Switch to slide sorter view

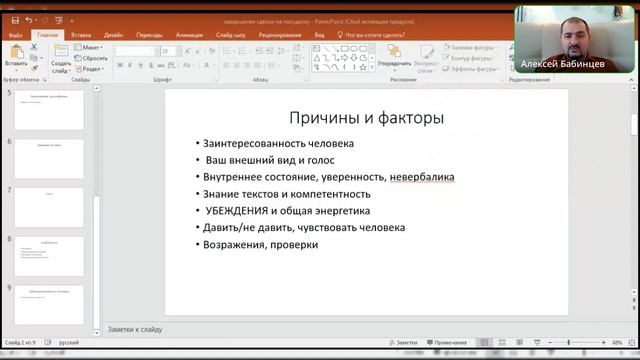click(x=502, y=342)
